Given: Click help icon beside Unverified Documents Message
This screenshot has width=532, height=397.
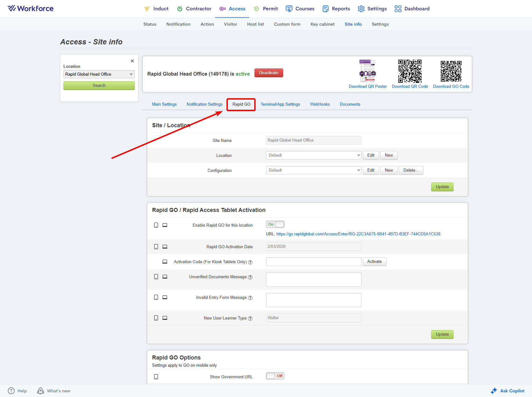Looking at the screenshot, I should (x=250, y=277).
